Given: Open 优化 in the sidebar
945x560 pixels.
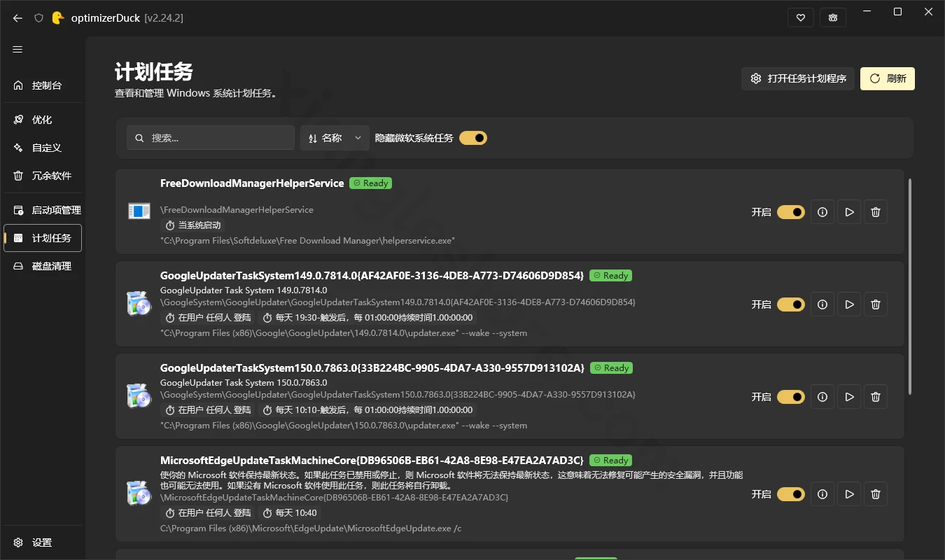Looking at the screenshot, I should 43,120.
